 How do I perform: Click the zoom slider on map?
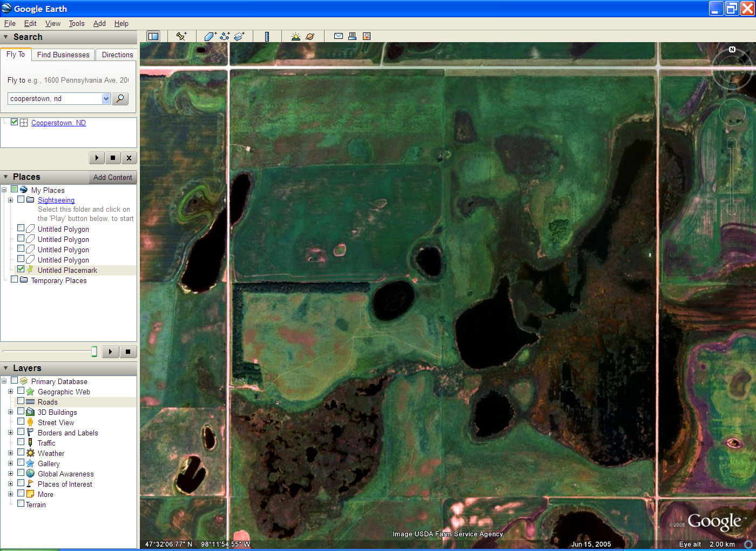(732, 176)
